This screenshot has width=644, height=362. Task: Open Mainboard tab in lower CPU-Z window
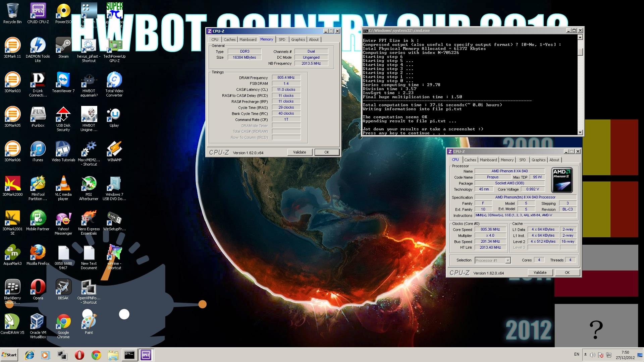[x=488, y=160]
